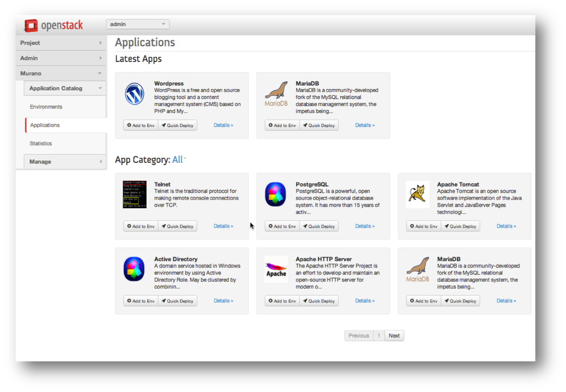Expand the Project sidebar section

click(61, 43)
